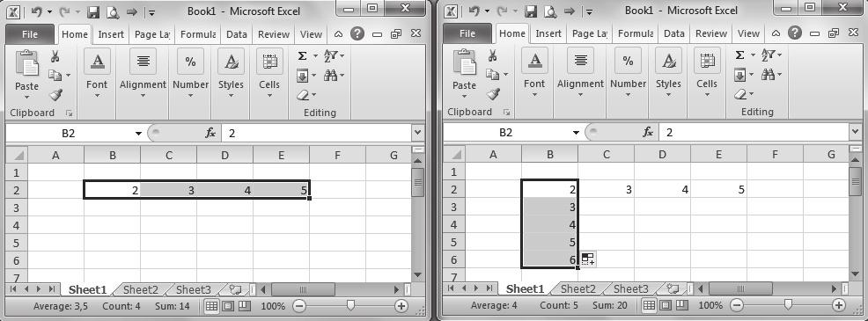868x321 pixels.
Task: Click Copy icon in the right window
Action: (x=492, y=74)
